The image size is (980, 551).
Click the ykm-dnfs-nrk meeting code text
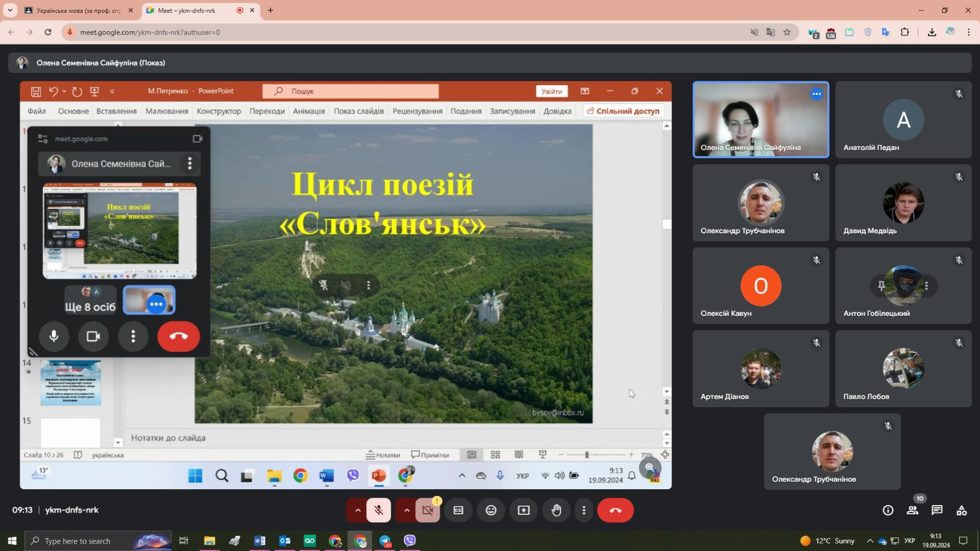[72, 510]
